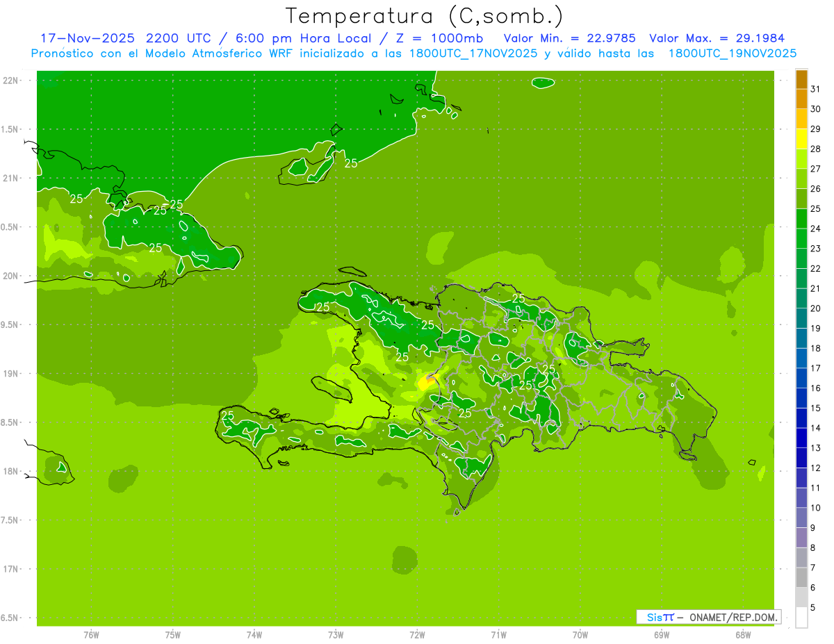Screen dimensions: 834x644
Task: Pick the teal swatch between 19 and 20
Action: click(801, 318)
